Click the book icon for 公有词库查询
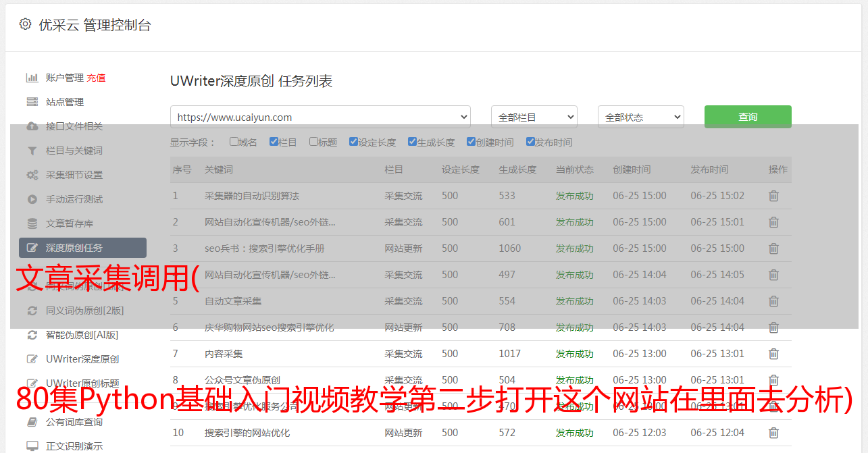The image size is (868, 453). (32, 422)
